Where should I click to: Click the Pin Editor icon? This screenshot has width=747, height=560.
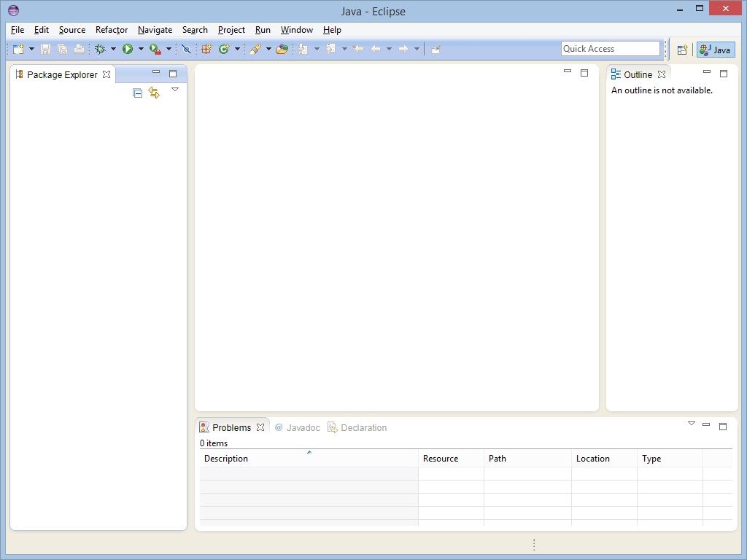point(436,49)
